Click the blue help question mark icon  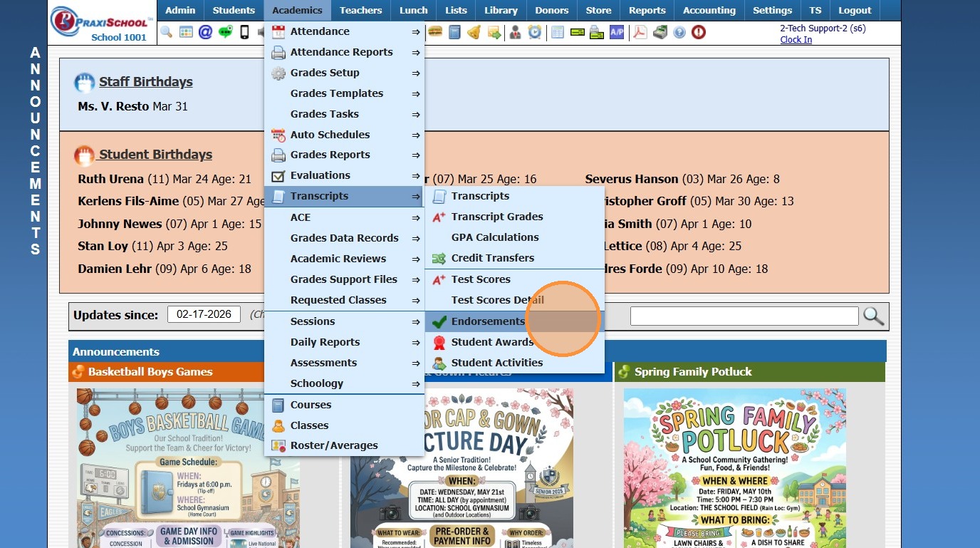pos(679,32)
